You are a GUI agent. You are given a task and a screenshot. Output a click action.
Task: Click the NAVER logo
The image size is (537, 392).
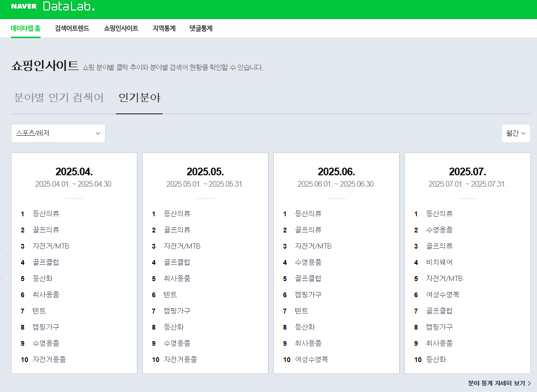23,7
